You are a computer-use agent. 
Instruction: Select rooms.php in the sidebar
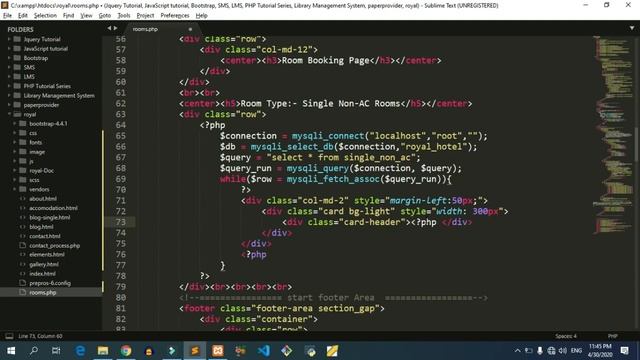click(42, 293)
